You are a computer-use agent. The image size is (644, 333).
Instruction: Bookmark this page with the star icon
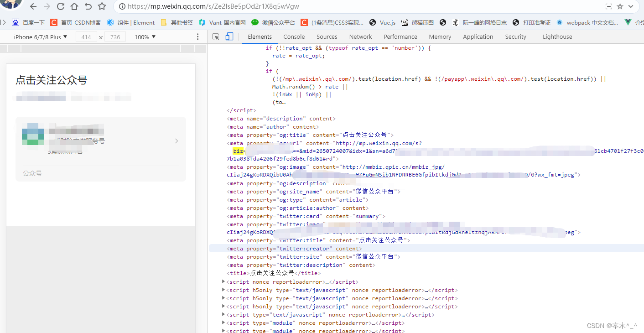coord(102,6)
